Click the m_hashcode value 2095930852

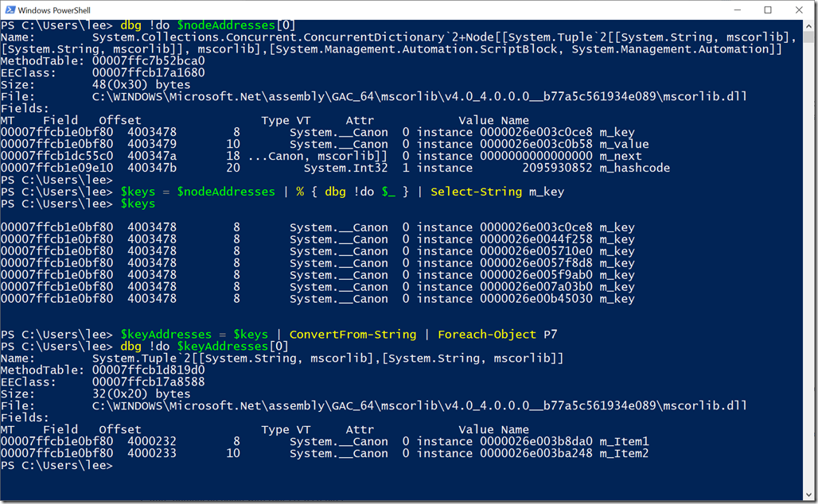coord(557,168)
